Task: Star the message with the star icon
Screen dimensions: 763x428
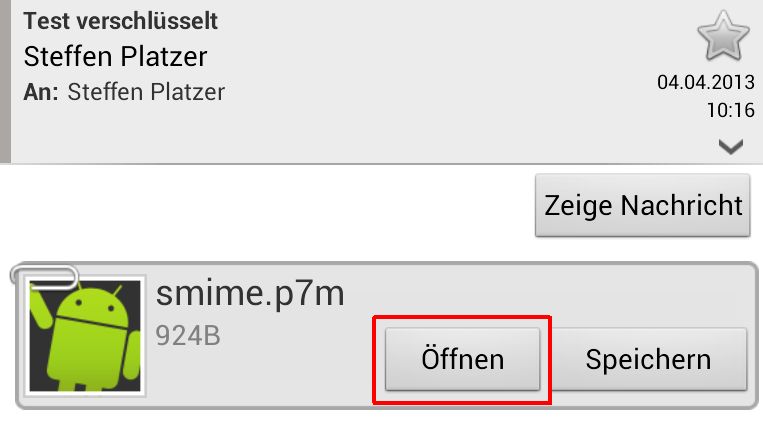Action: click(722, 37)
